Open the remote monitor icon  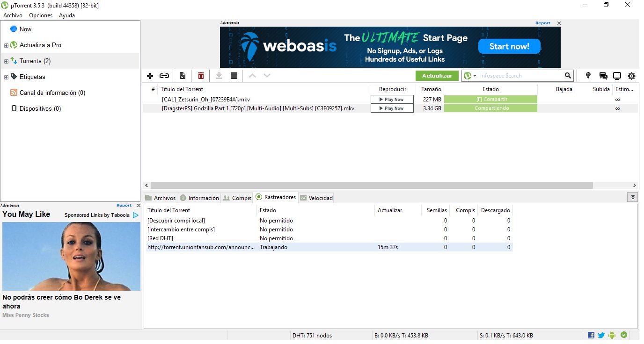click(x=617, y=76)
